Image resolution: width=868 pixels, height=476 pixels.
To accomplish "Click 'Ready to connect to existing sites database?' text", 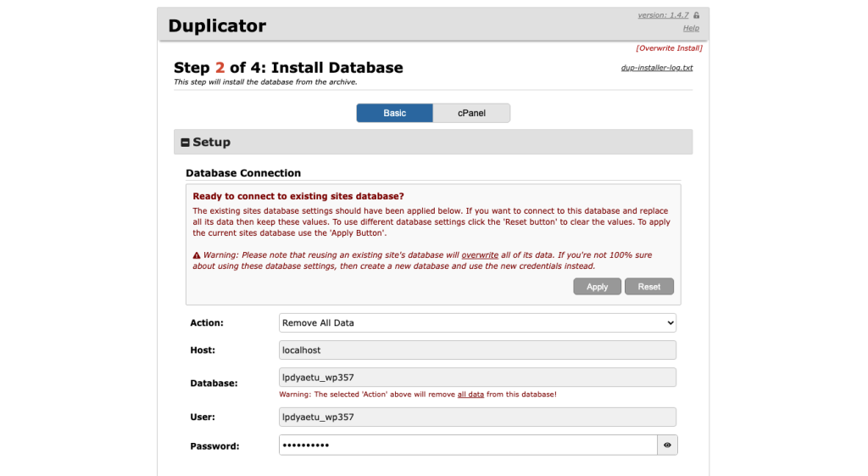I will coord(298,196).
